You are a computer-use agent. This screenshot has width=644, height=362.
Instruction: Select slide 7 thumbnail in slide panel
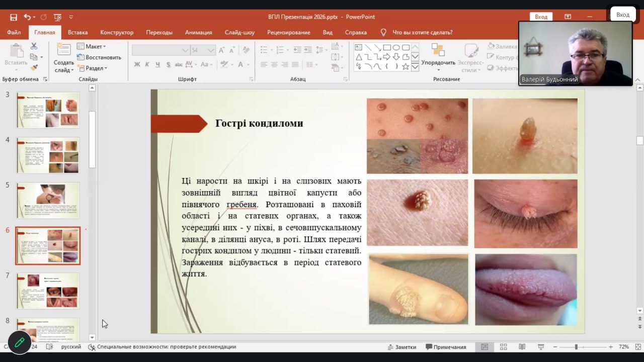click(x=48, y=291)
